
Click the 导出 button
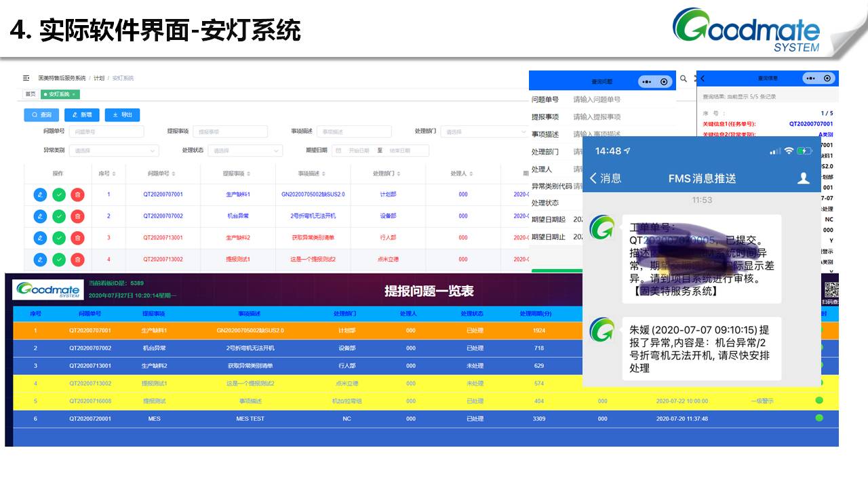tap(122, 115)
